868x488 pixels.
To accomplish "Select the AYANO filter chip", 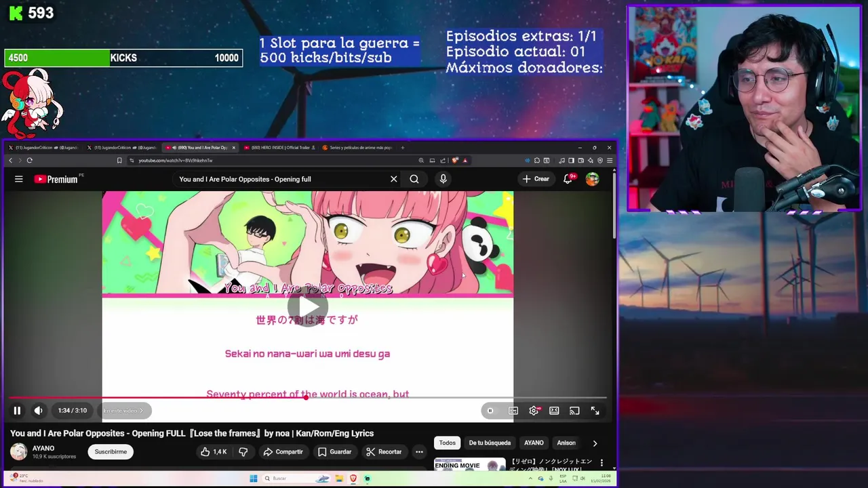I will tap(534, 443).
